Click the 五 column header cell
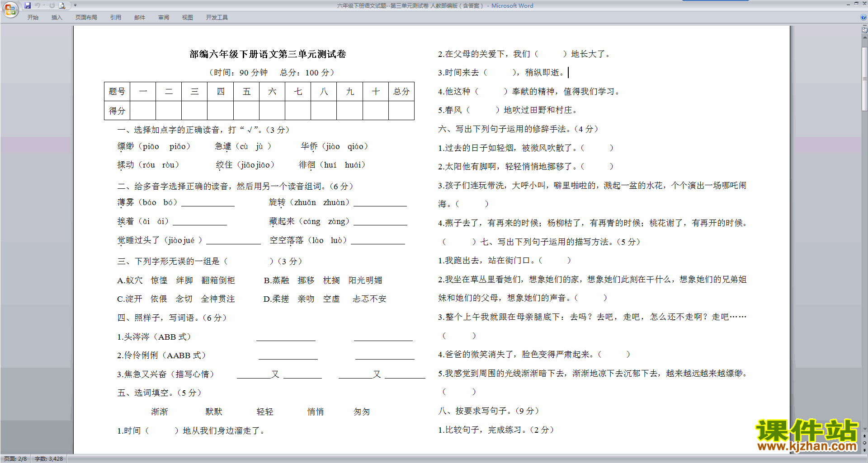 [246, 92]
